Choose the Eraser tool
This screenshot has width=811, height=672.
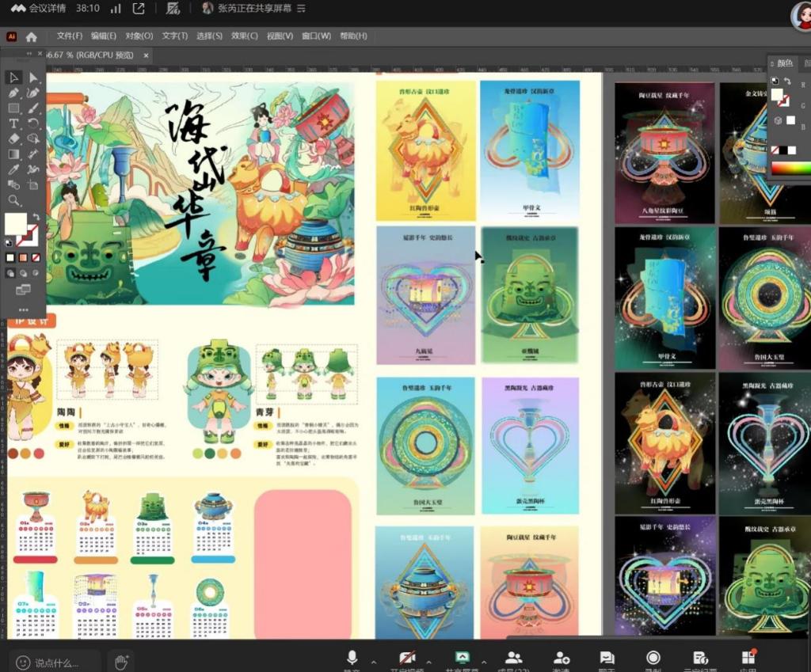pyautogui.click(x=13, y=139)
